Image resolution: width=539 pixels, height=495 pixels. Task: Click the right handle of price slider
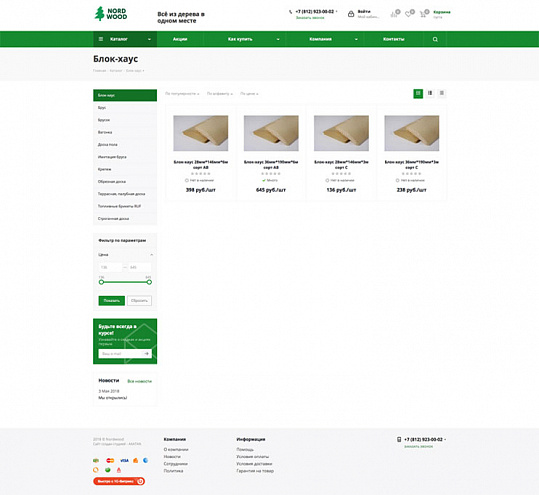click(x=149, y=282)
